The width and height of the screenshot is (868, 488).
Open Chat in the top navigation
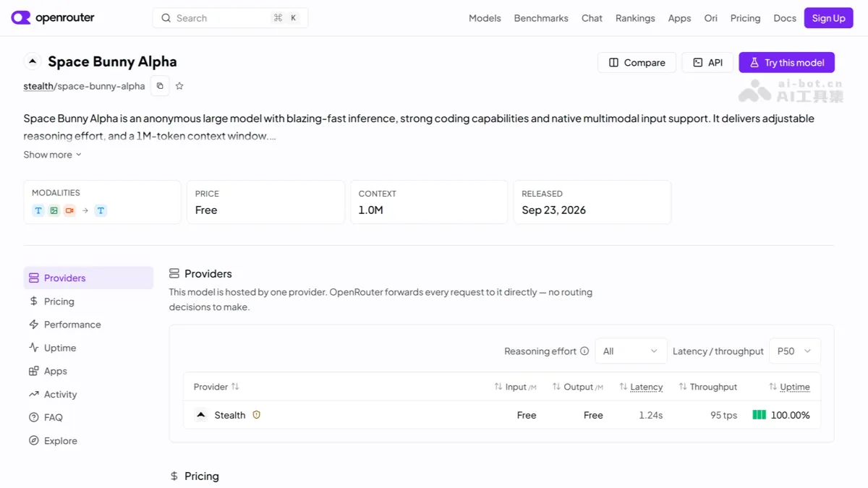coord(592,18)
